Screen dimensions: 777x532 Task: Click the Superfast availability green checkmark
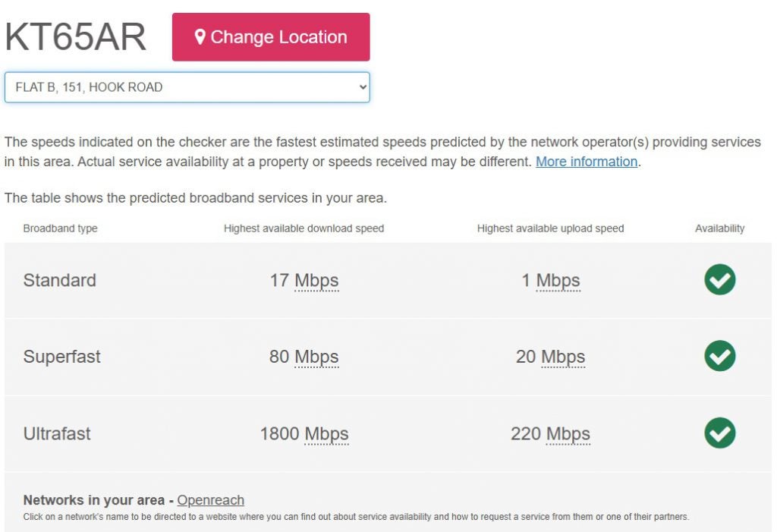[x=719, y=356]
